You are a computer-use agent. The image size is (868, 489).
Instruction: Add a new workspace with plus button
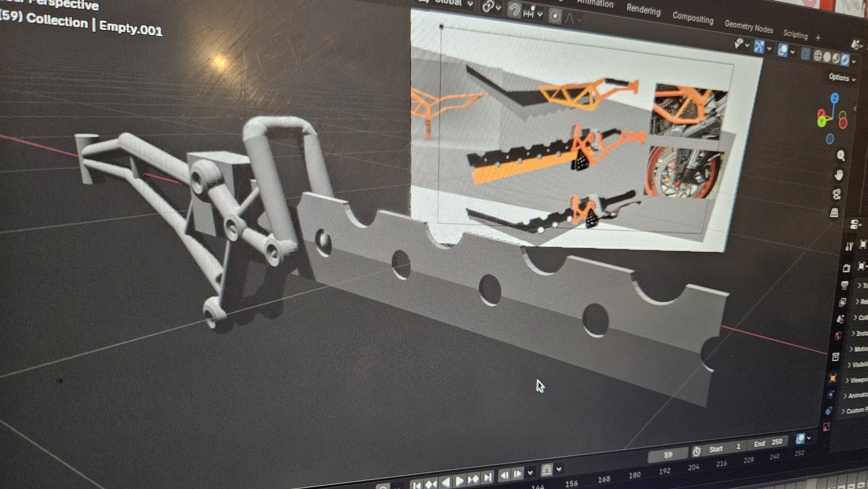818,38
